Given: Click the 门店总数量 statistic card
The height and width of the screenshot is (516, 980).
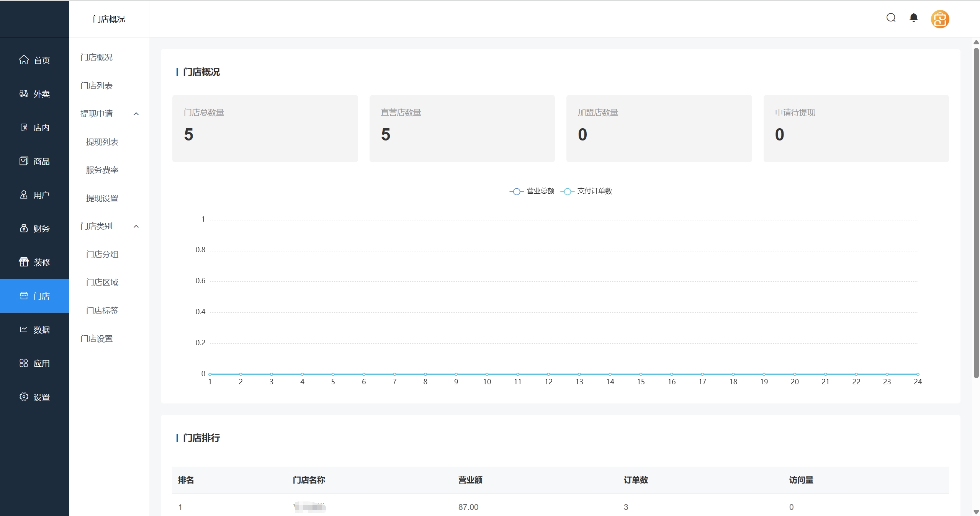Looking at the screenshot, I should coord(265,128).
